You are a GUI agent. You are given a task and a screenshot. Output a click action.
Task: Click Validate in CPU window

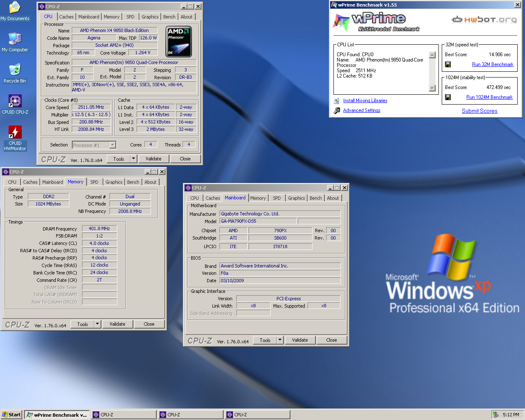[153, 159]
